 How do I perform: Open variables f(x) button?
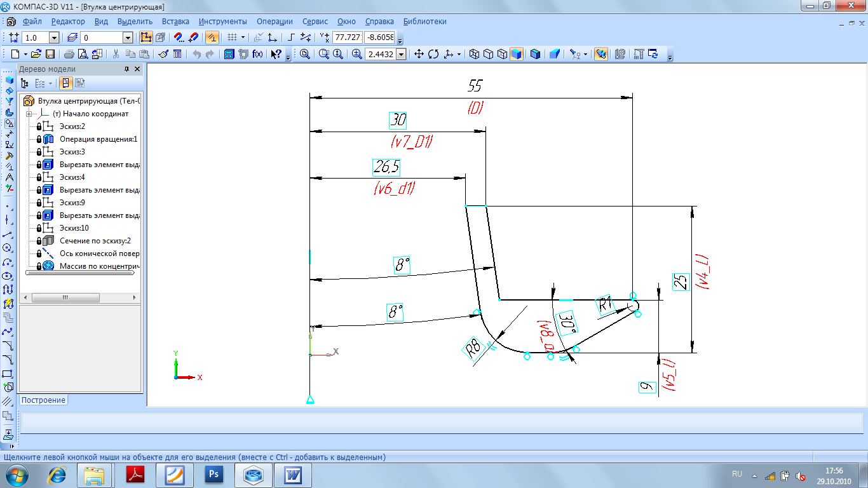[257, 55]
